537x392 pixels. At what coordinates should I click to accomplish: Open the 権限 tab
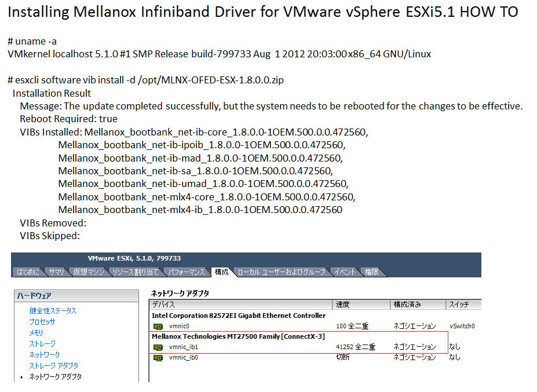pos(371,272)
